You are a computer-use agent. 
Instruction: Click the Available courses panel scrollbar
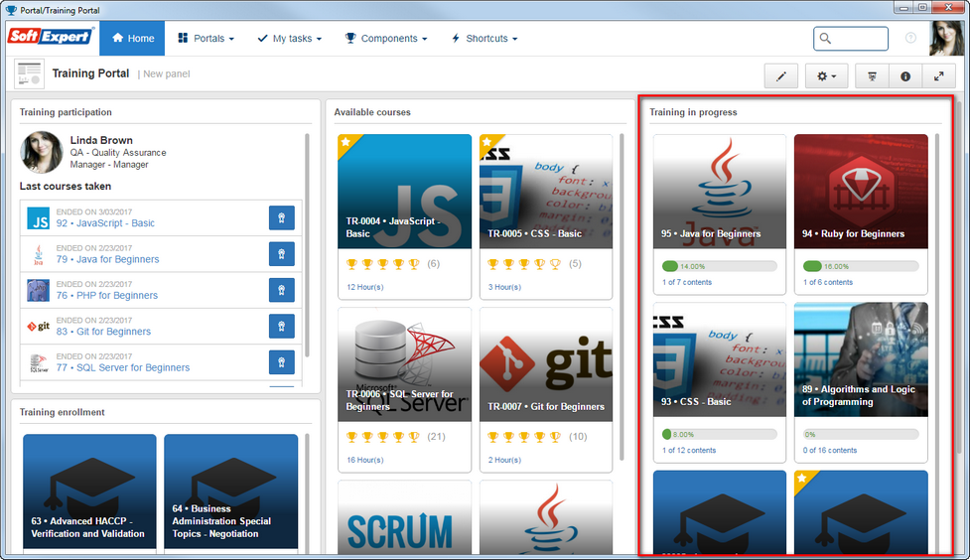coord(622,297)
